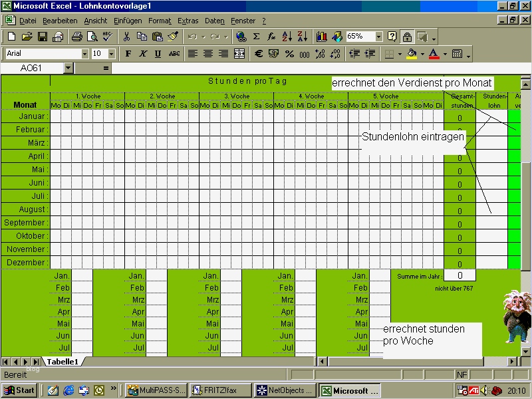Open the undo history dropdown arrow
The height and width of the screenshot is (399, 532).
pyautogui.click(x=203, y=37)
